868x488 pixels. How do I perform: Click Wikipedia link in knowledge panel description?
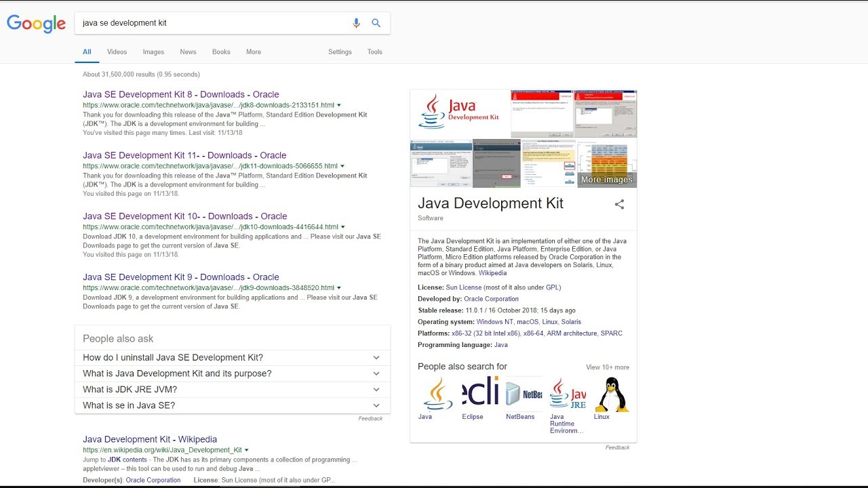tap(492, 273)
